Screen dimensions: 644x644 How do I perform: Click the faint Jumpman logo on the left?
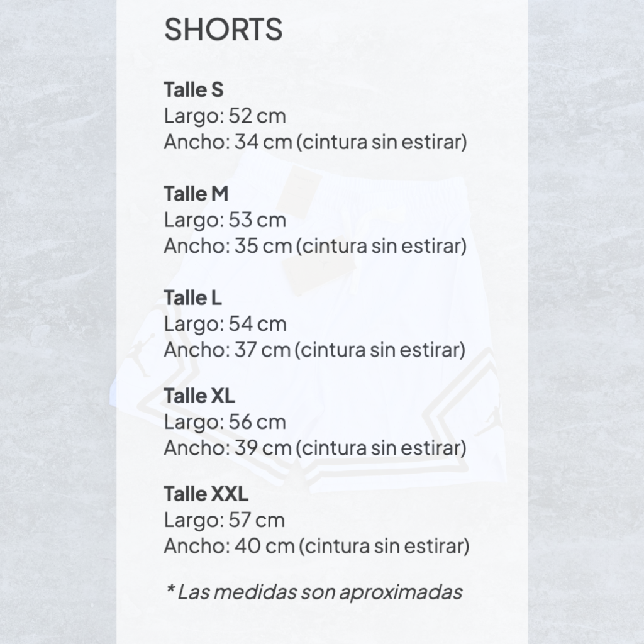tap(140, 355)
